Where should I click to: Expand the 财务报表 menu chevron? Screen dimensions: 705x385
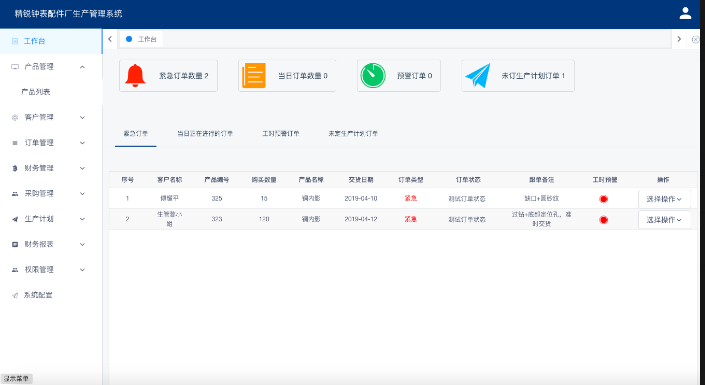(x=82, y=244)
